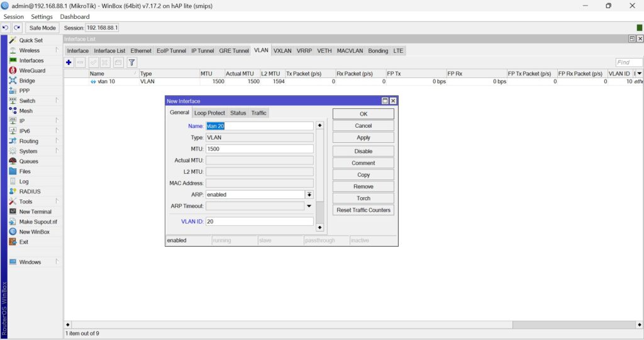The height and width of the screenshot is (340, 644).
Task: Click the Copy button
Action: click(364, 175)
